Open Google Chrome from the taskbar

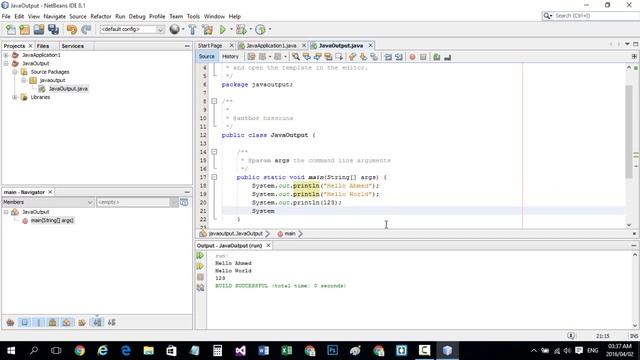click(80, 350)
